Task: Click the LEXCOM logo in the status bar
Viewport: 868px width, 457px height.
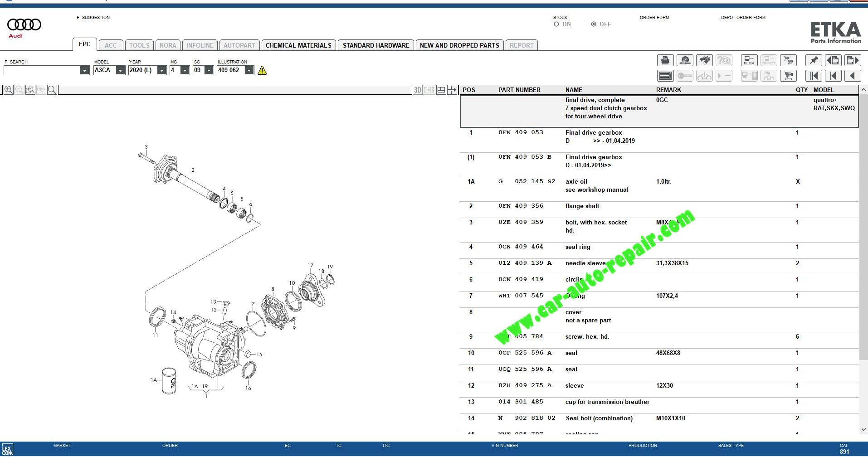Action: tap(7, 450)
